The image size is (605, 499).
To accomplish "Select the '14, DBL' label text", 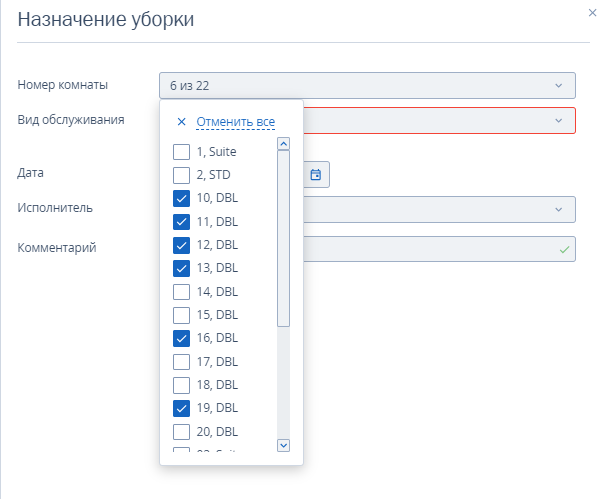I will [x=217, y=292].
